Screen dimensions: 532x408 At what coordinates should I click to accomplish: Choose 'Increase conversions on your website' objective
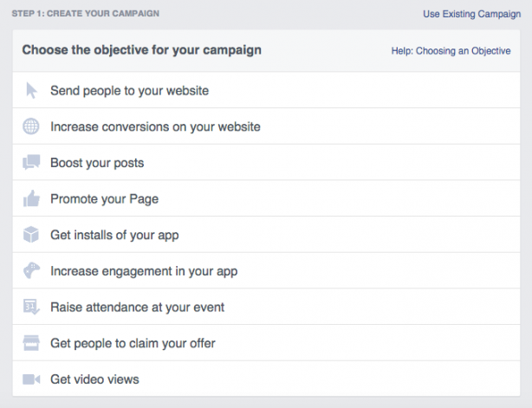(266, 126)
